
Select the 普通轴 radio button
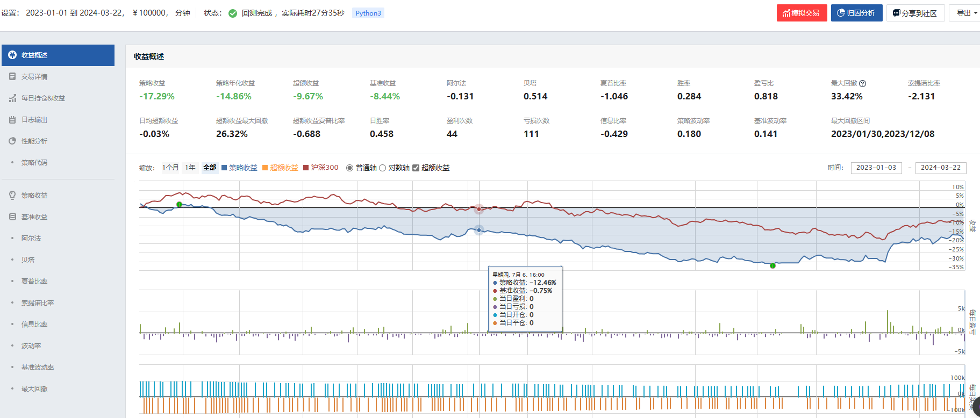(350, 168)
